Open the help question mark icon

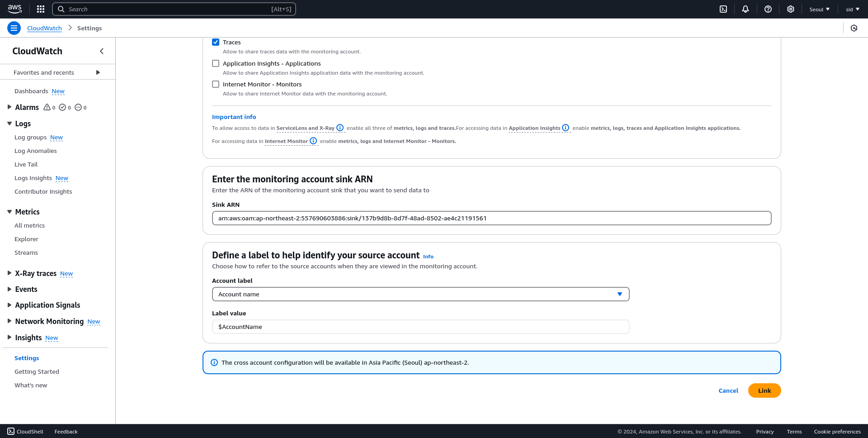[x=768, y=9]
